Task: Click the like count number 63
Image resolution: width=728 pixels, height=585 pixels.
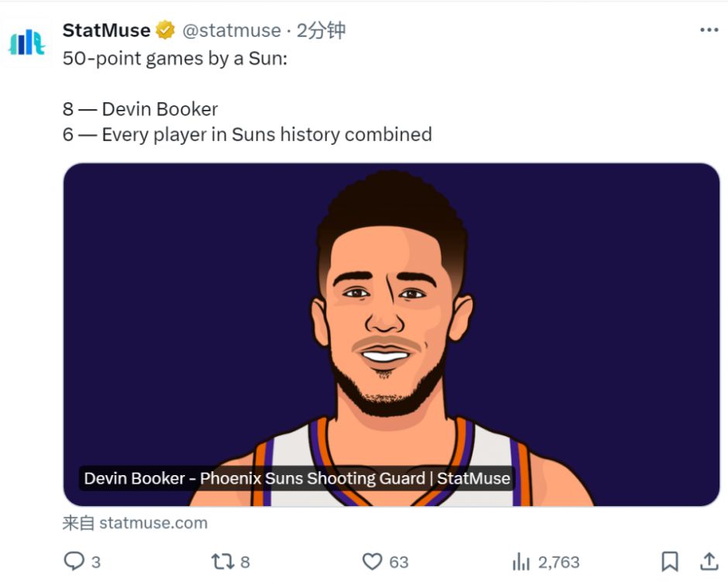Action: [400, 562]
